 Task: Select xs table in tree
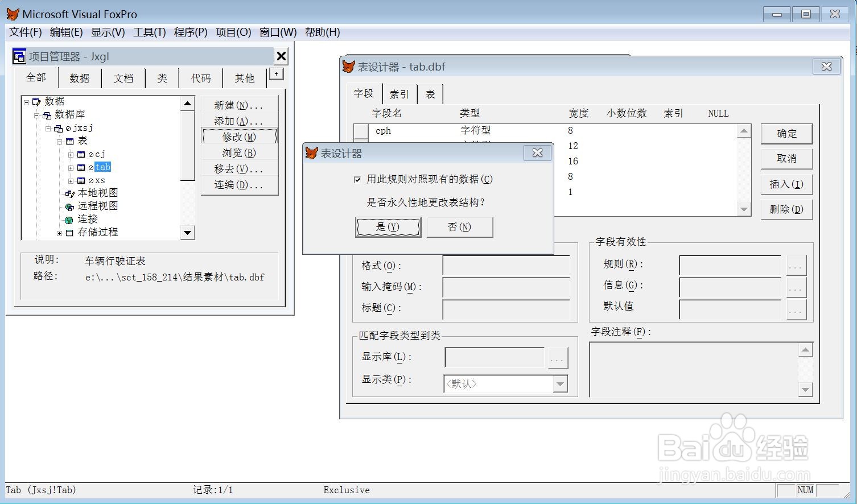click(100, 180)
